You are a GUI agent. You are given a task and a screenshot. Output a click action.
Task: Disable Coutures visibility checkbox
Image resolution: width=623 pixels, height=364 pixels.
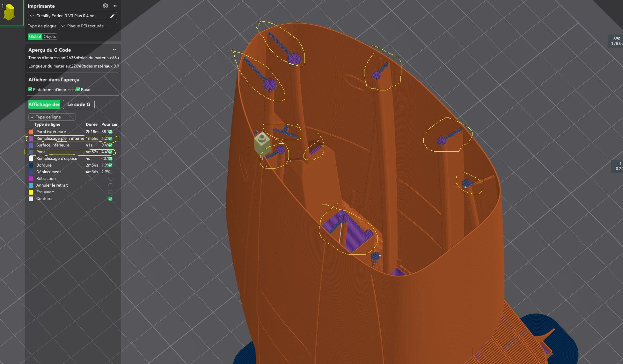coord(110,199)
